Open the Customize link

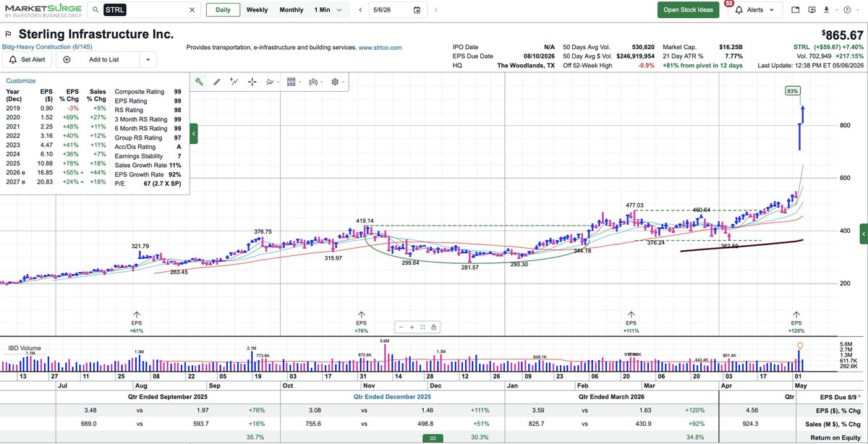tap(20, 81)
